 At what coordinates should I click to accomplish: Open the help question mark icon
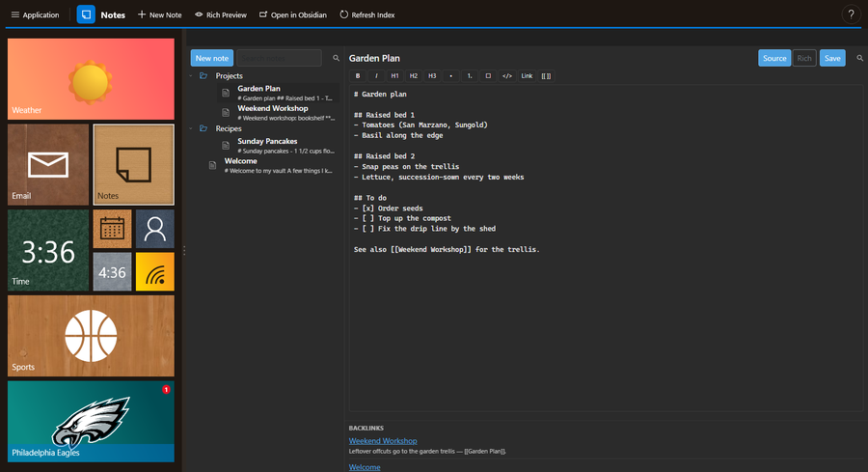[851, 14]
